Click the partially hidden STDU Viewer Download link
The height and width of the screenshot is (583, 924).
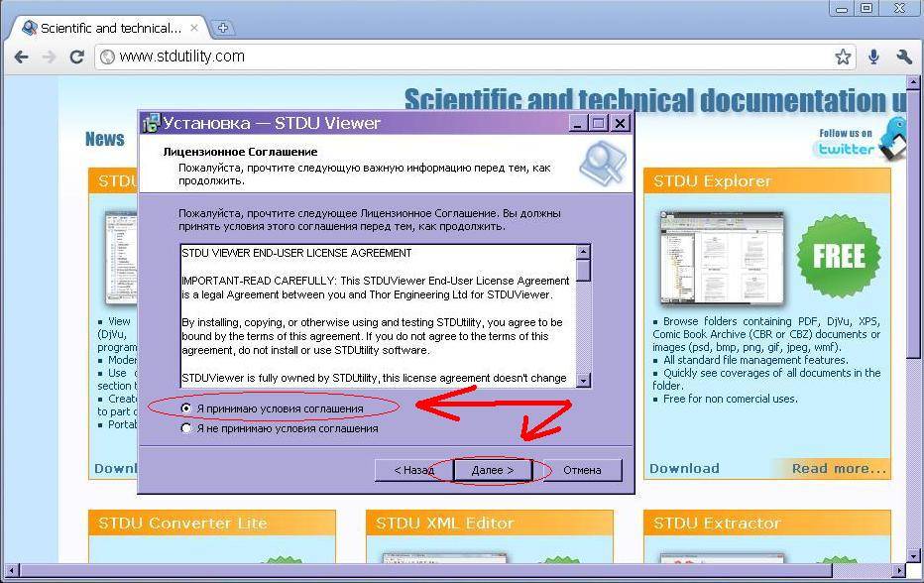[115, 469]
